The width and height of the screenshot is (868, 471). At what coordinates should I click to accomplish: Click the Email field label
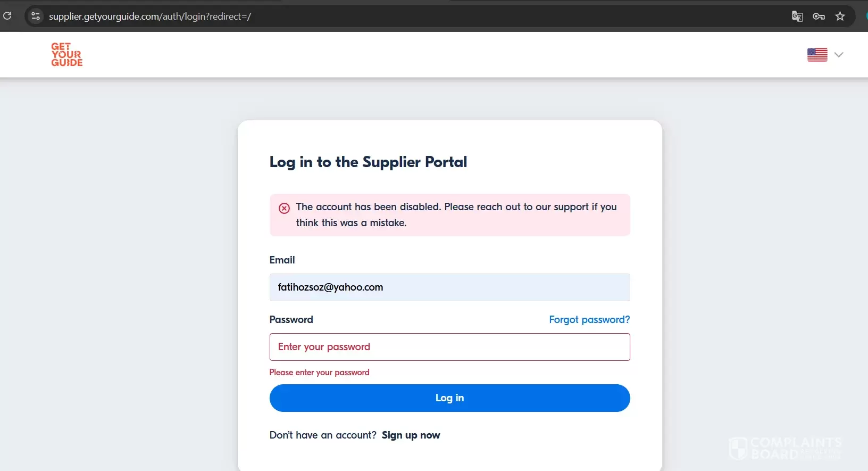pyautogui.click(x=282, y=260)
